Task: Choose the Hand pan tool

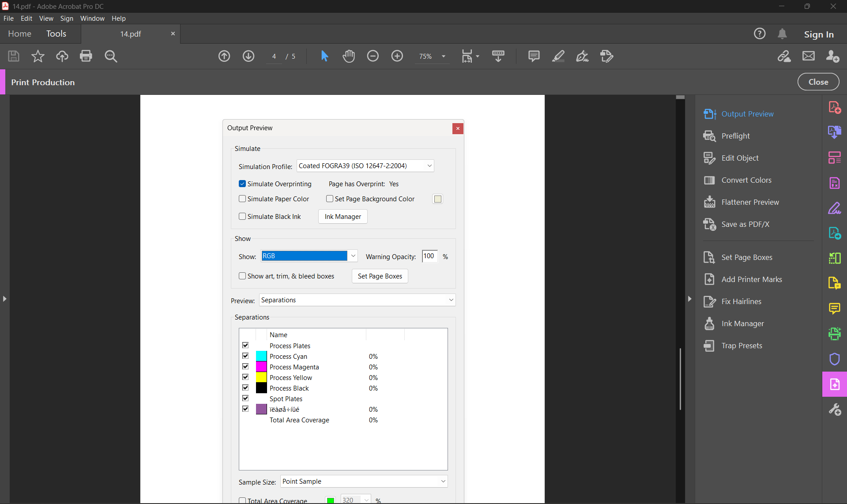Action: click(349, 56)
